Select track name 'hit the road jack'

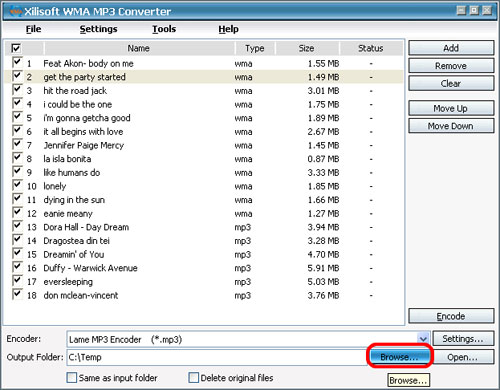tap(75, 91)
